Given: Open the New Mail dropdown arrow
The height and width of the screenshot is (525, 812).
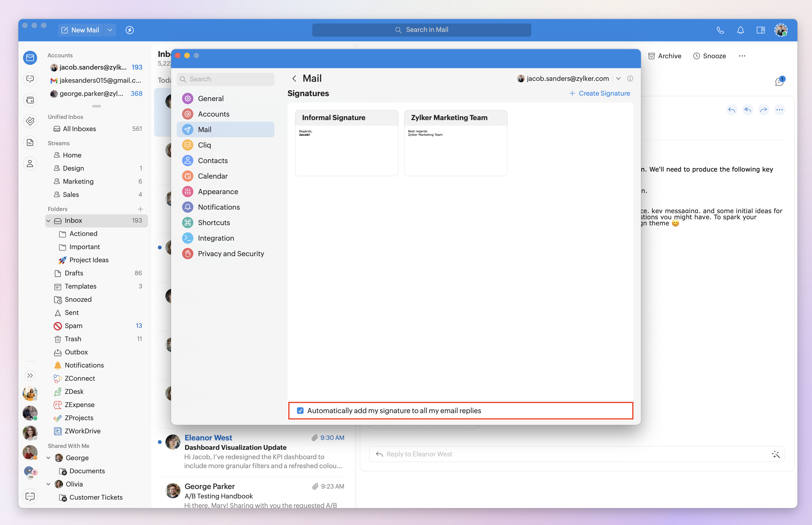Looking at the screenshot, I should pyautogui.click(x=110, y=30).
